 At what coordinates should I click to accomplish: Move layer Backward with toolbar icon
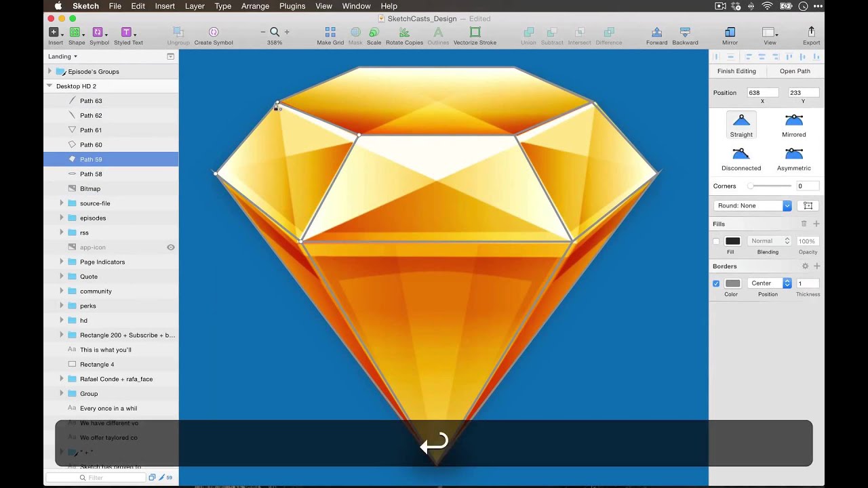[x=685, y=32]
